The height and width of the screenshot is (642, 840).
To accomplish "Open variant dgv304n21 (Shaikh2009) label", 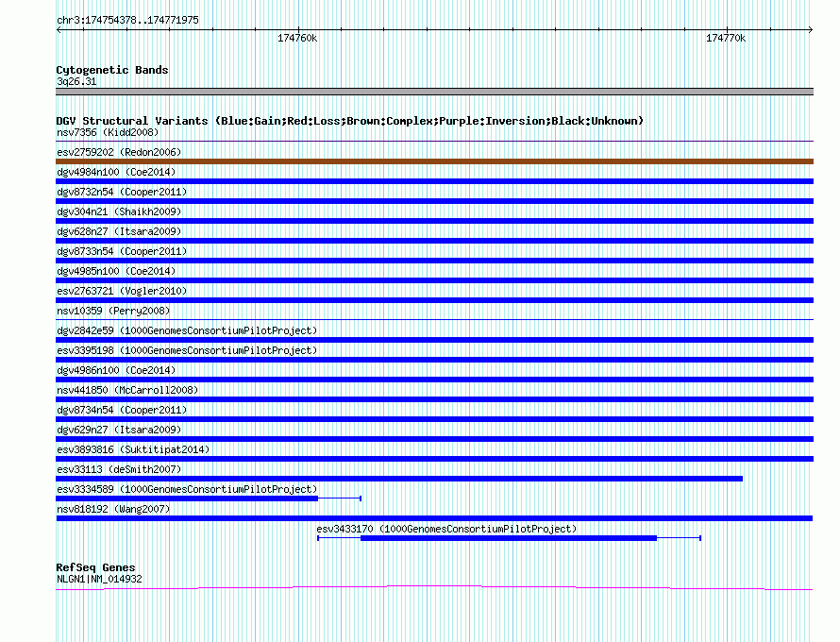I will [119, 211].
